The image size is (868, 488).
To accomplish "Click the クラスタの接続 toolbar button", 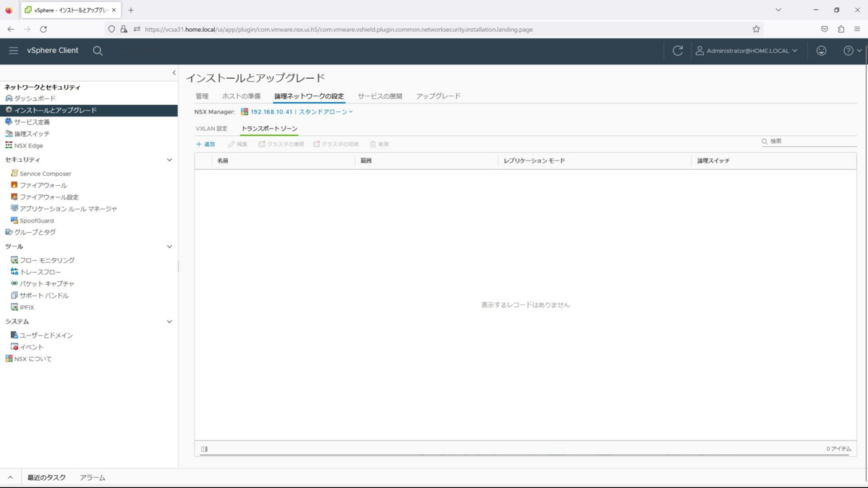I will point(281,145).
